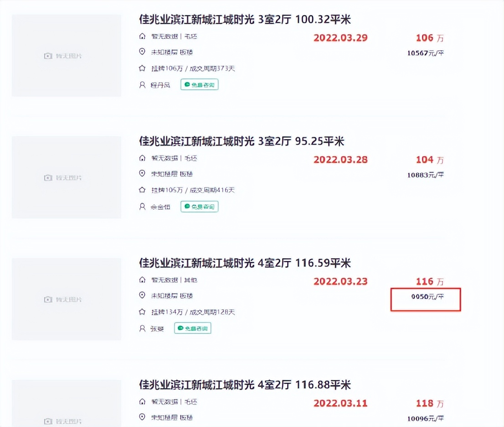Image resolution: width=504 pixels, height=427 pixels.
Task: Click the house icon on the 116.59平米 listing
Action: pyautogui.click(x=142, y=280)
